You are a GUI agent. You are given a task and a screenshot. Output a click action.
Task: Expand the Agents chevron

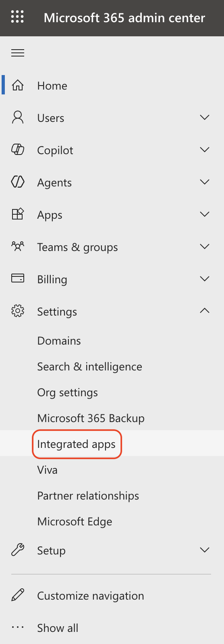pyautogui.click(x=205, y=182)
